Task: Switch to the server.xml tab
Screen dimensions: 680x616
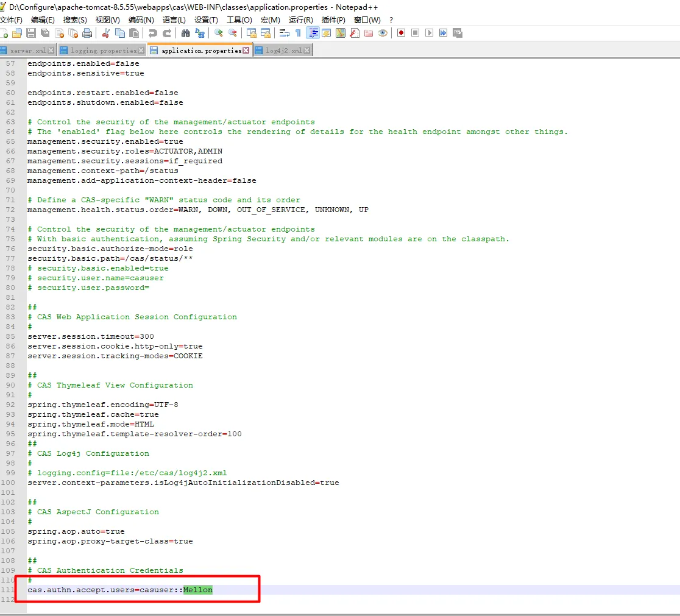Action: pyautogui.click(x=28, y=51)
